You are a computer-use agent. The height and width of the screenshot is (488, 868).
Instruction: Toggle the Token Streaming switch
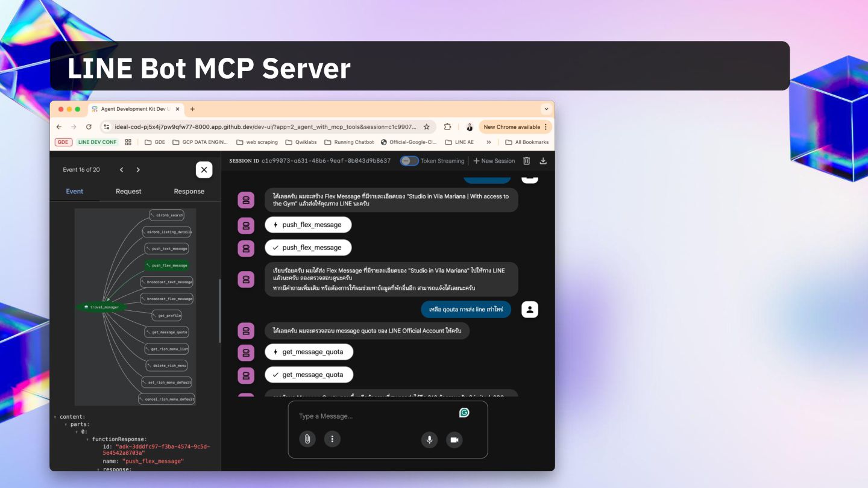409,161
